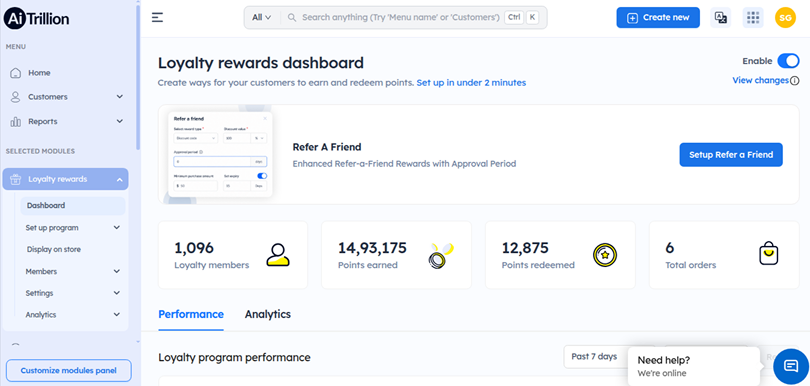Click the AiTrillion logo
Viewport: 810px width, 386px height.
click(x=36, y=19)
